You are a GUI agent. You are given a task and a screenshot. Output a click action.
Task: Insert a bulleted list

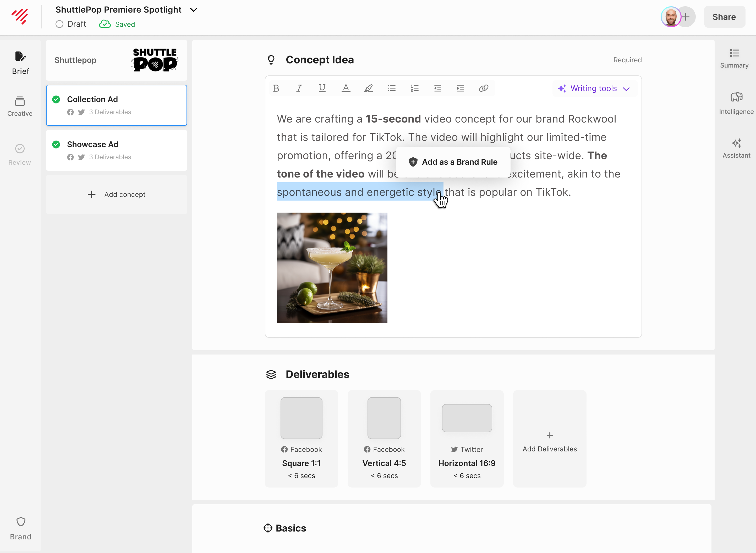tap(392, 89)
